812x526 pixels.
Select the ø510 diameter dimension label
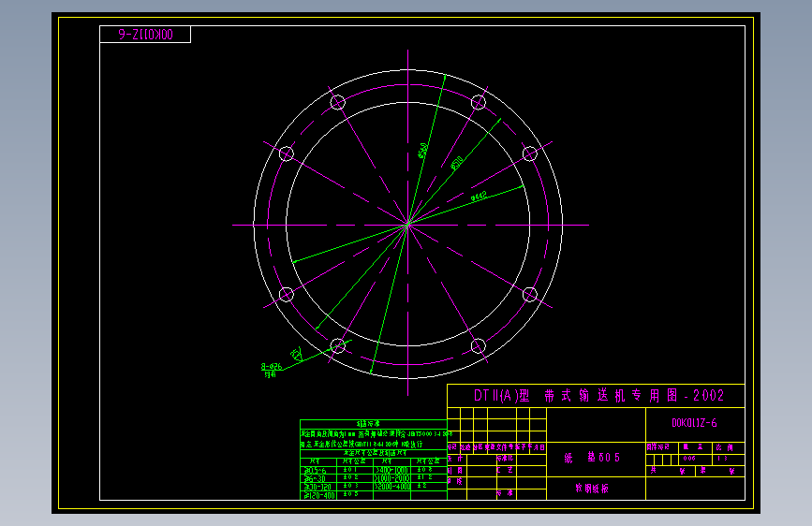click(x=457, y=163)
